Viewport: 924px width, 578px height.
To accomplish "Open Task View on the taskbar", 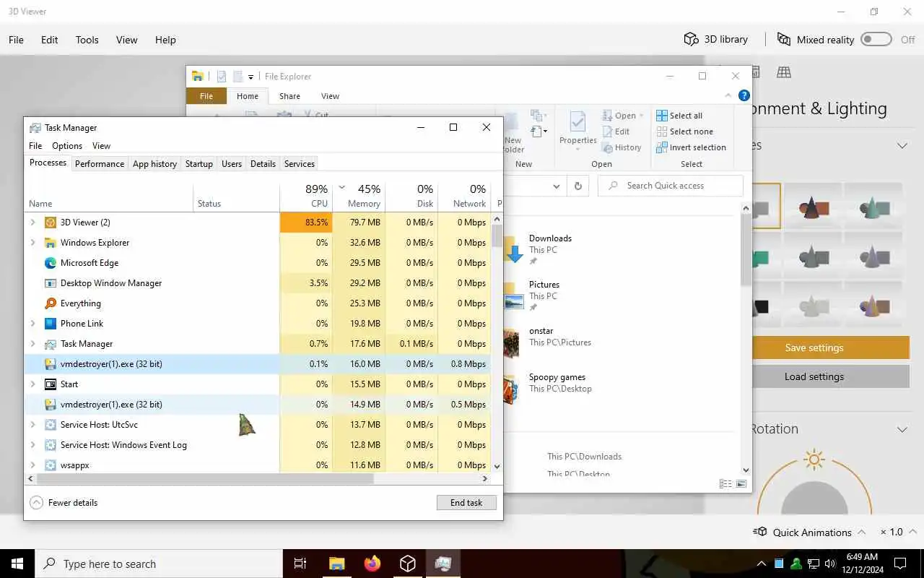I will [300, 564].
